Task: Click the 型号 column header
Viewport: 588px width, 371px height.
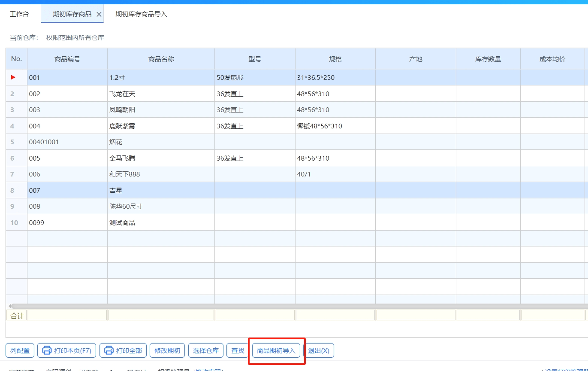Action: coord(255,59)
